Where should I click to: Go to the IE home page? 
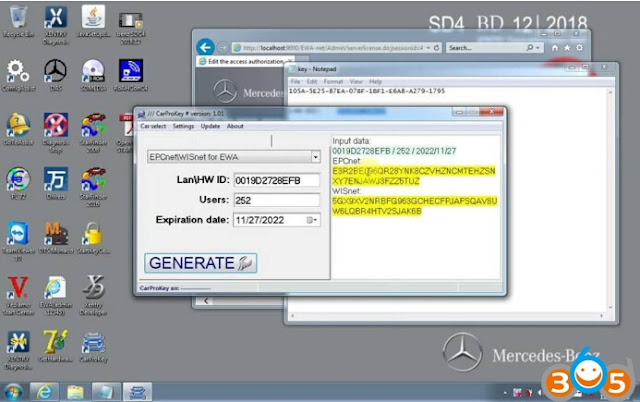[x=555, y=48]
